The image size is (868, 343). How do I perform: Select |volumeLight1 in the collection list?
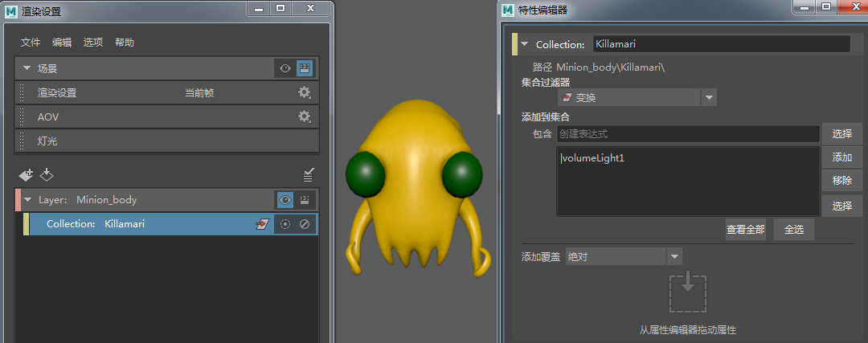click(592, 158)
